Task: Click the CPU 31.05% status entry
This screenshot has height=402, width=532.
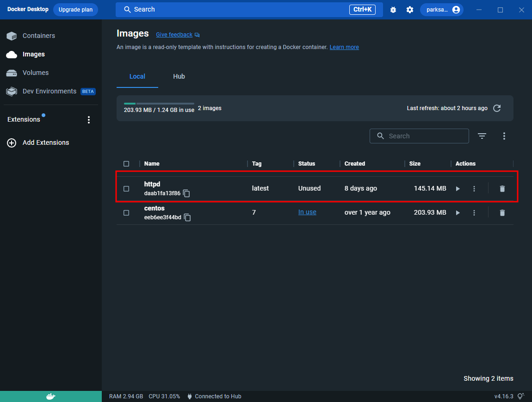Action: pos(164,396)
